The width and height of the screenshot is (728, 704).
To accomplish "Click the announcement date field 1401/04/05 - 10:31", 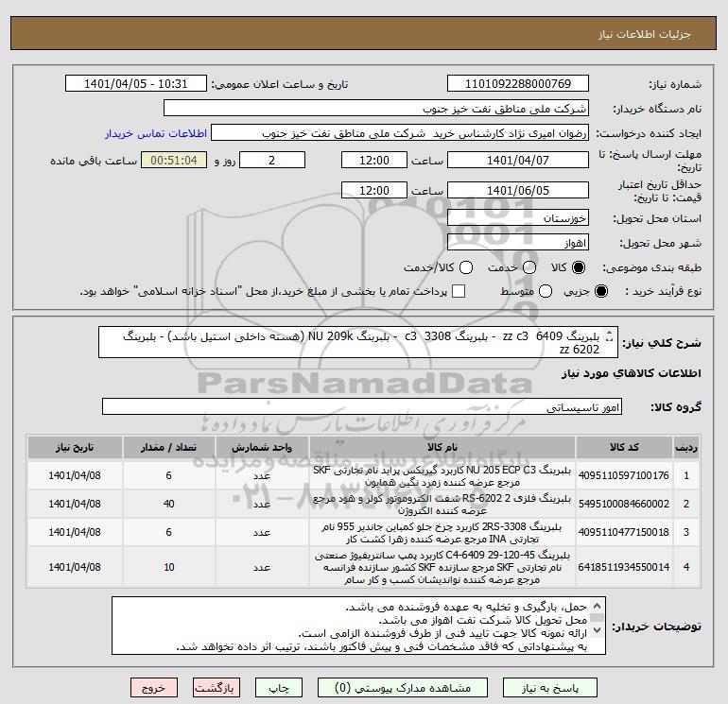I will click(x=136, y=84).
